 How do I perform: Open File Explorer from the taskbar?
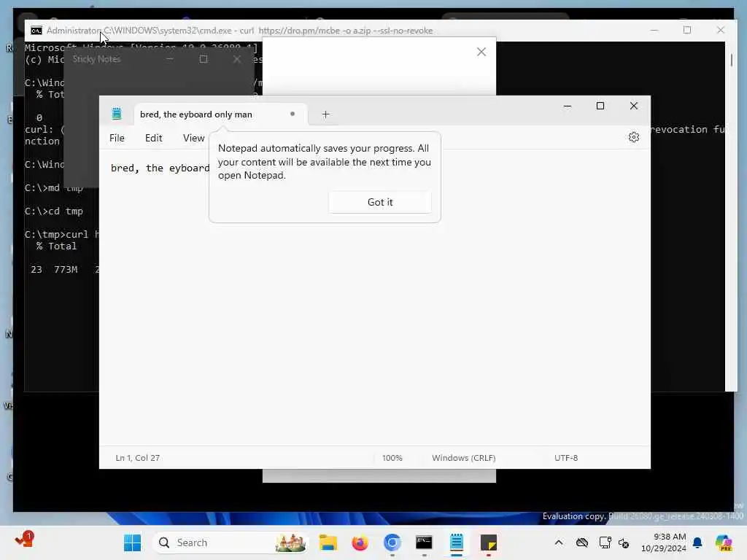328,542
